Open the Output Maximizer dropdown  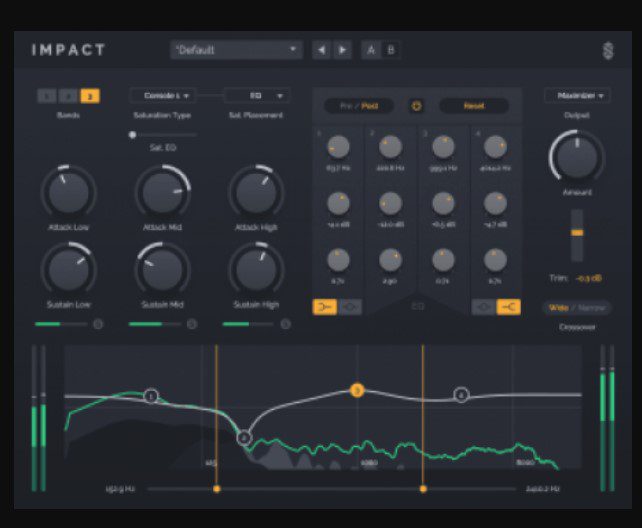(x=577, y=96)
